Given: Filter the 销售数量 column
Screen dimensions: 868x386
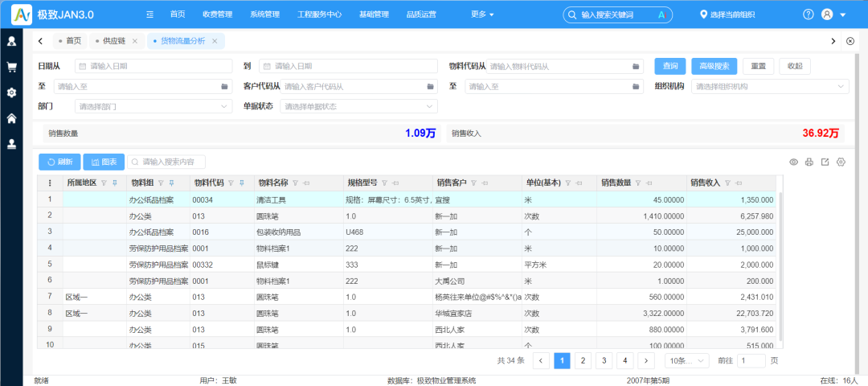Looking at the screenshot, I should click(x=637, y=183).
